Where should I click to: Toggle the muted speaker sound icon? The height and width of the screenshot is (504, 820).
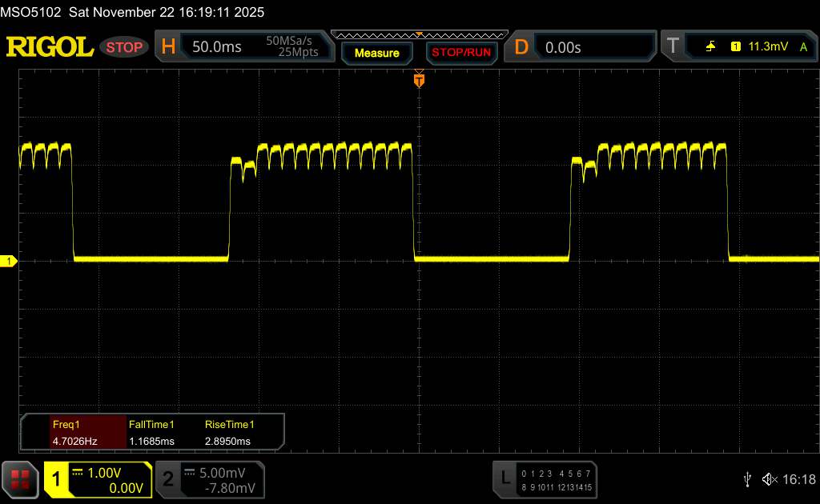[x=769, y=479]
